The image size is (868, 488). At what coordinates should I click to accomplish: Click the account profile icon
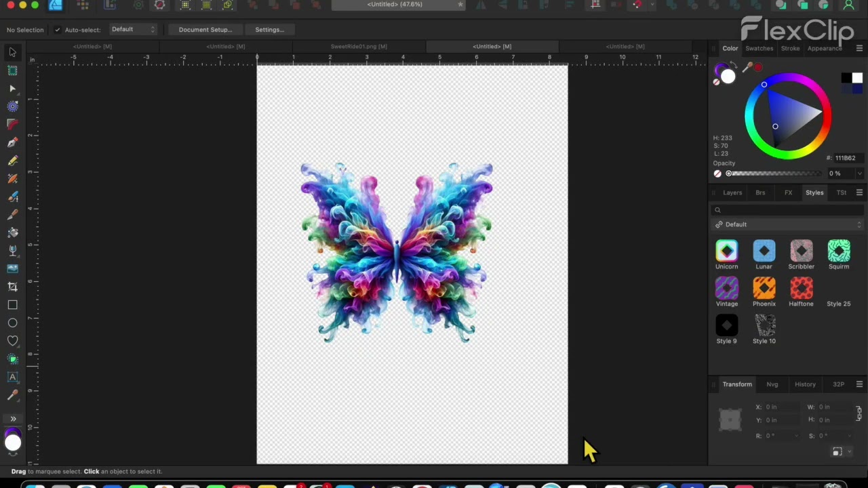848,5
